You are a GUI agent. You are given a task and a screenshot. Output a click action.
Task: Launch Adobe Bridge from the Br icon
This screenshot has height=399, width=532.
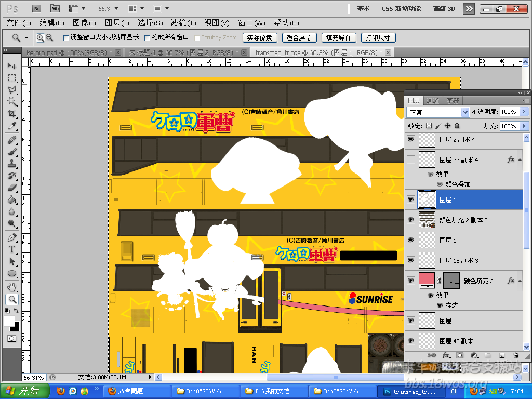[36, 9]
